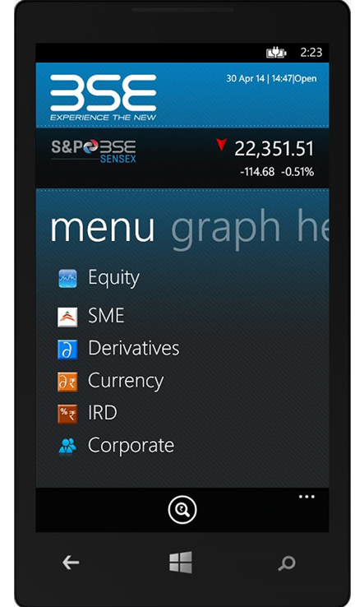Open the Derivatives menu entry
Viewport: 364px width, 607px height.
(x=134, y=348)
